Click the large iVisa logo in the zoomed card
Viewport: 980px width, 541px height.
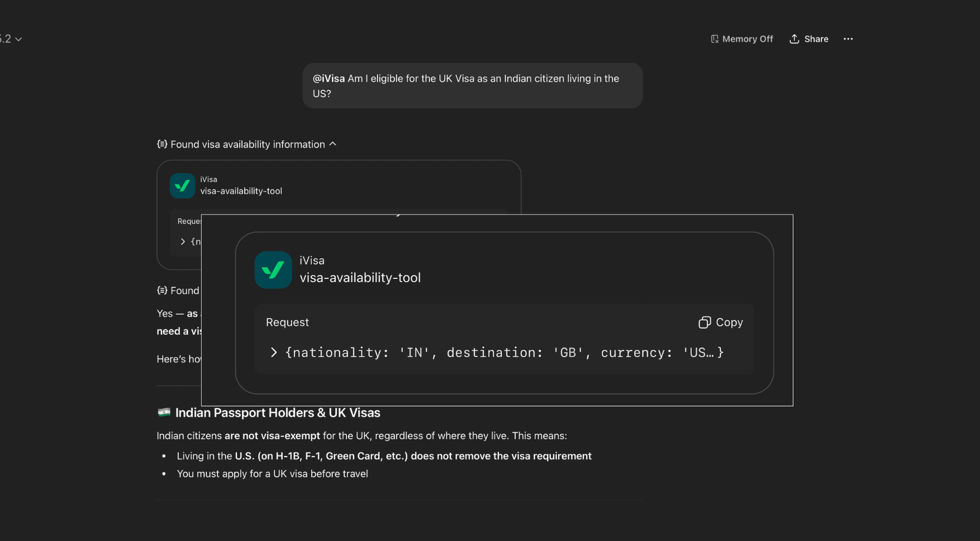click(273, 270)
